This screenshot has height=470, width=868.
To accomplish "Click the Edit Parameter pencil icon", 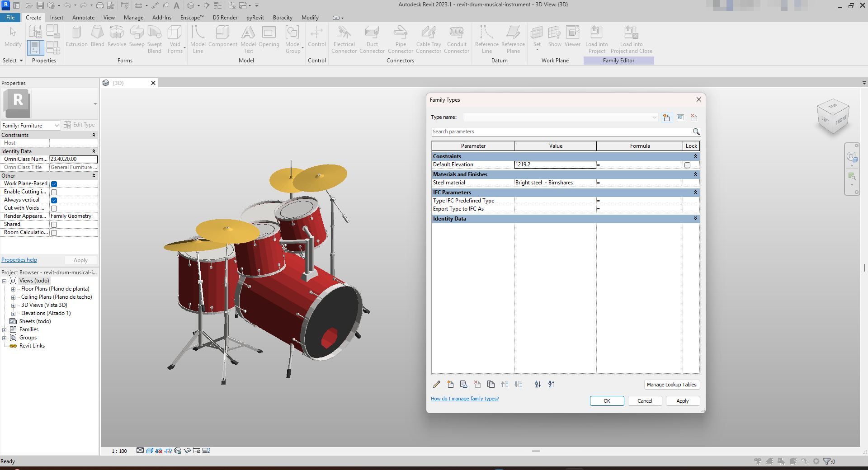I will (x=436, y=384).
